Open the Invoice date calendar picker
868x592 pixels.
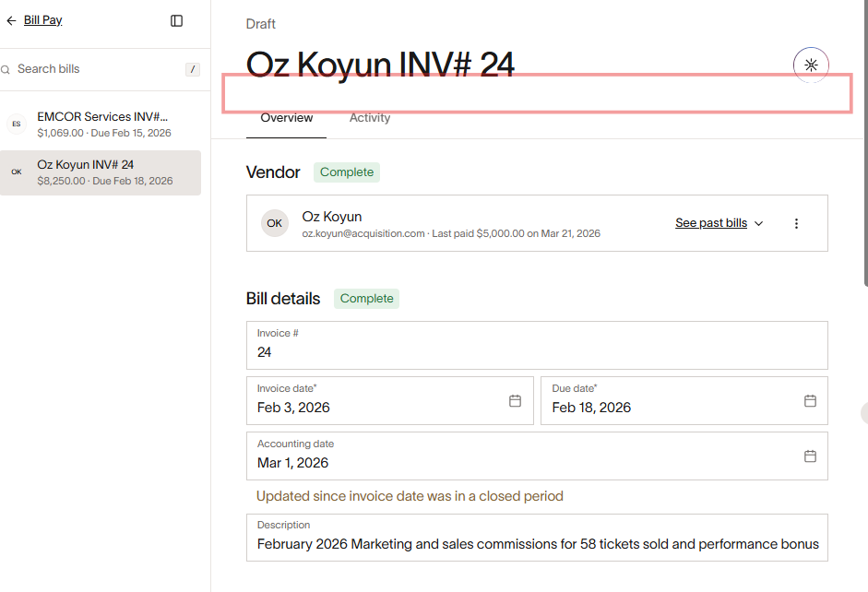pyautogui.click(x=515, y=400)
